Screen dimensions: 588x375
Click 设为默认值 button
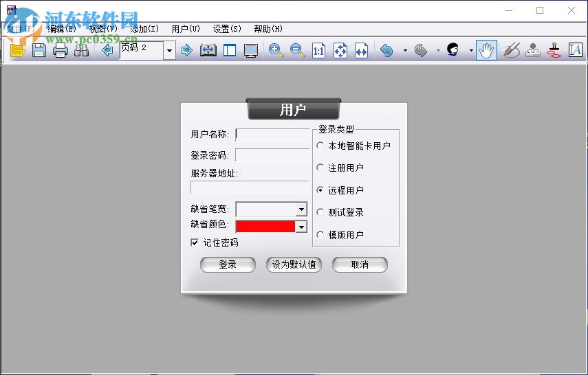tap(294, 264)
